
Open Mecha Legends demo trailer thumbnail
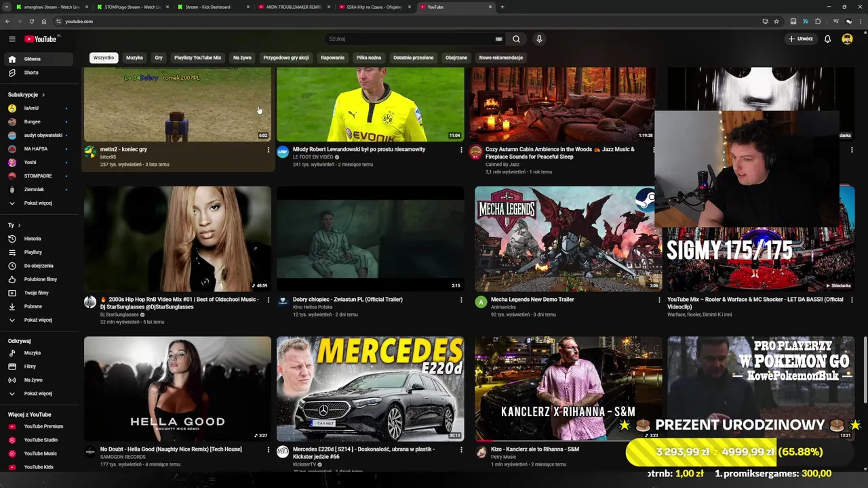click(568, 239)
